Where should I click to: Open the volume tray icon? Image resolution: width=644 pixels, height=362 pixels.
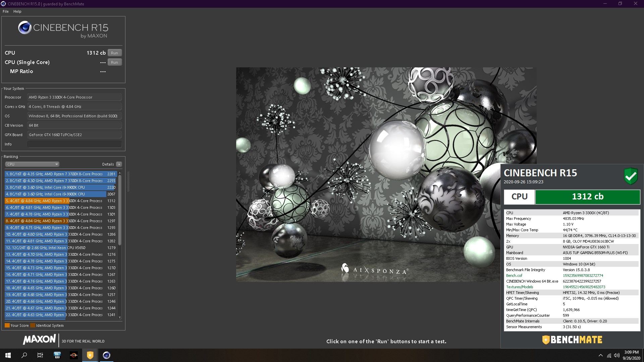[617, 356]
